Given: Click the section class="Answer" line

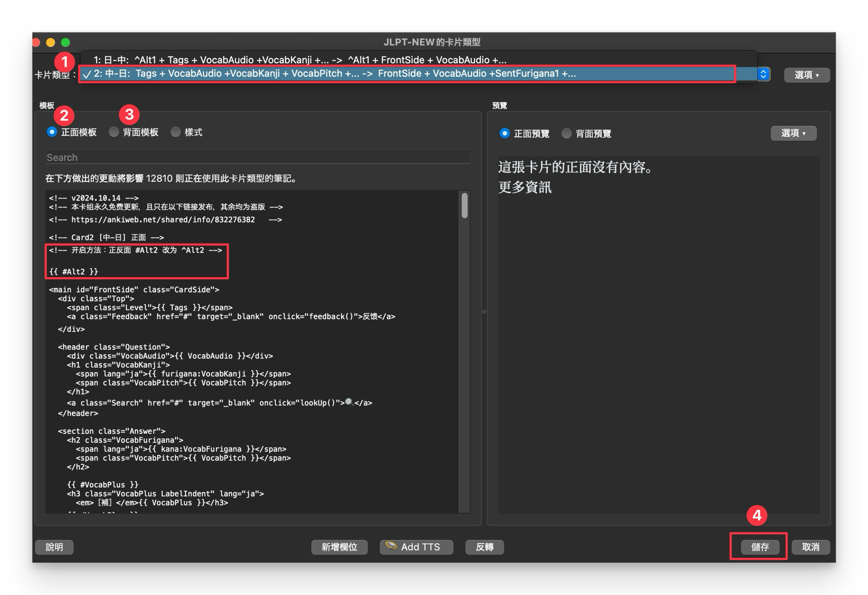Looking at the screenshot, I should coord(112,431).
